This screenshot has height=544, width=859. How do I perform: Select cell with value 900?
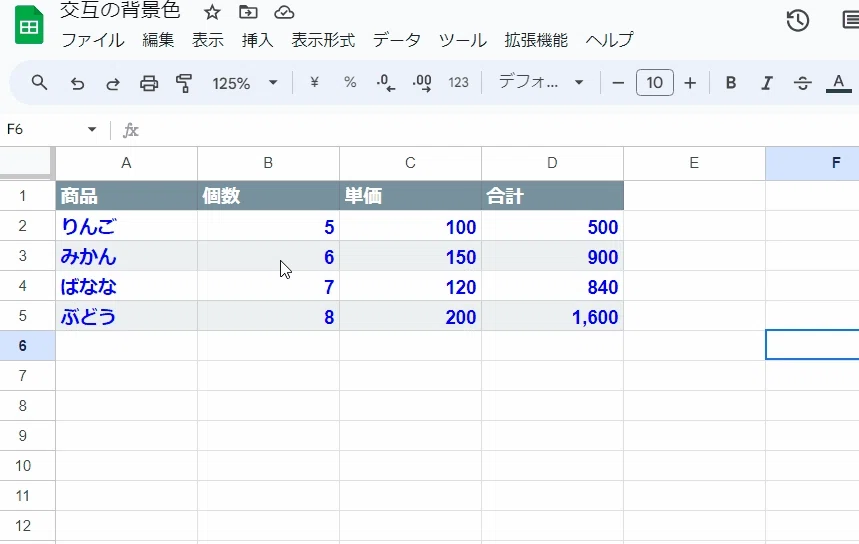coord(552,256)
